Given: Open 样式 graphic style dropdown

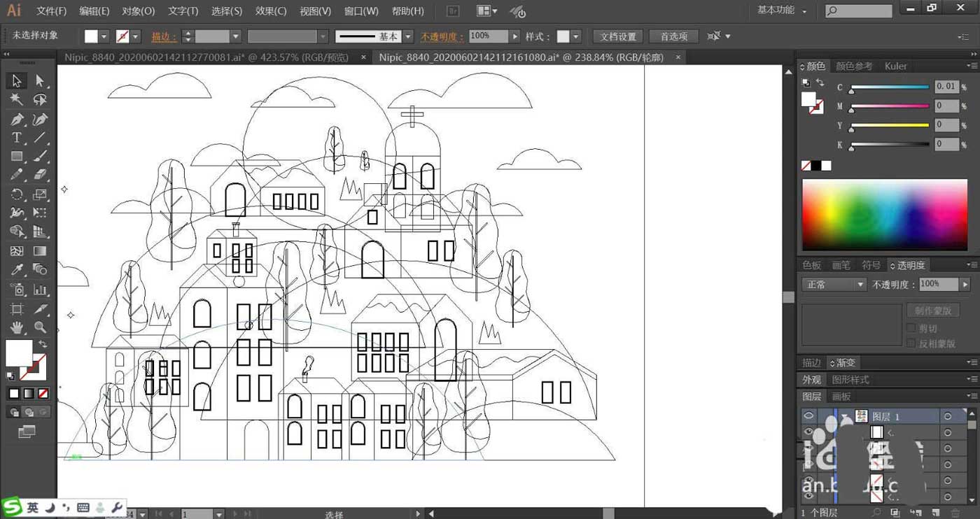Looking at the screenshot, I should click(576, 36).
